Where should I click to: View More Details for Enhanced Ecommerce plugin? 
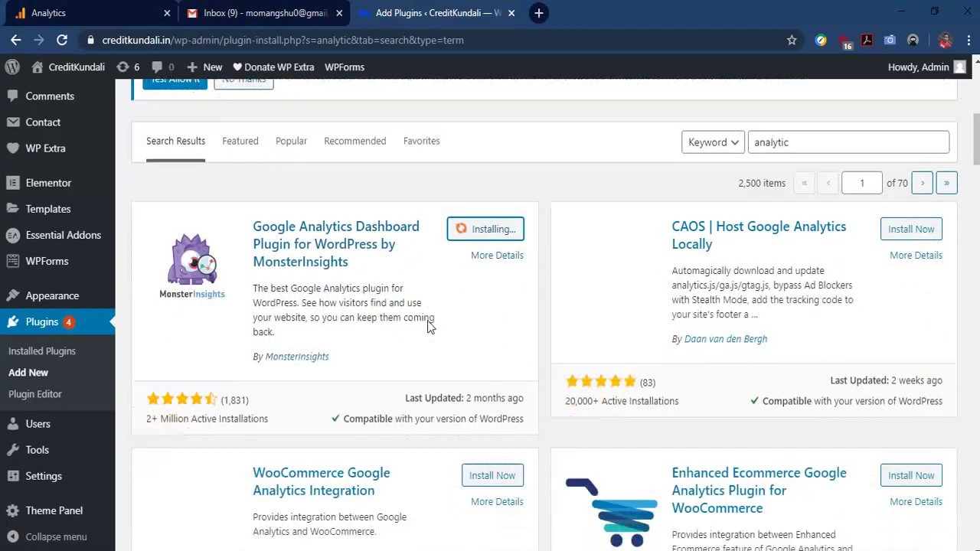(x=916, y=502)
